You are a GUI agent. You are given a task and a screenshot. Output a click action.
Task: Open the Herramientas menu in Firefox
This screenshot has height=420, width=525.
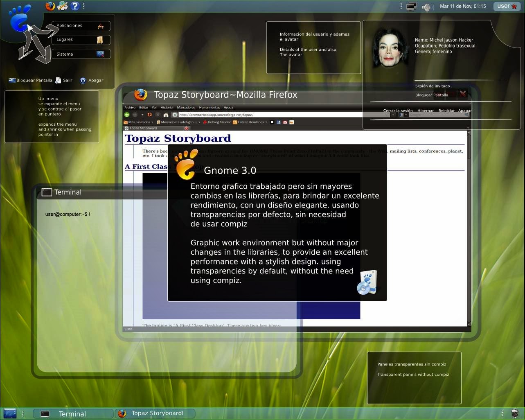point(209,108)
